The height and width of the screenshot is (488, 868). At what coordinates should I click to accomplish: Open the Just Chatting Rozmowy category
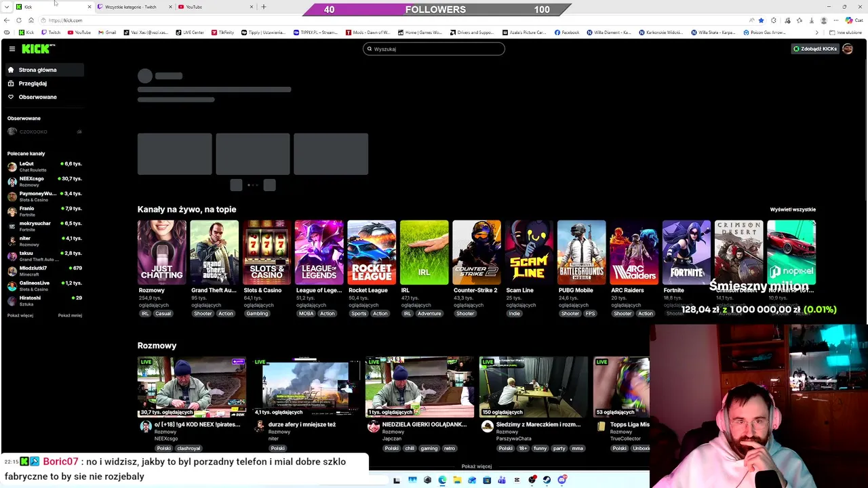[x=161, y=252]
